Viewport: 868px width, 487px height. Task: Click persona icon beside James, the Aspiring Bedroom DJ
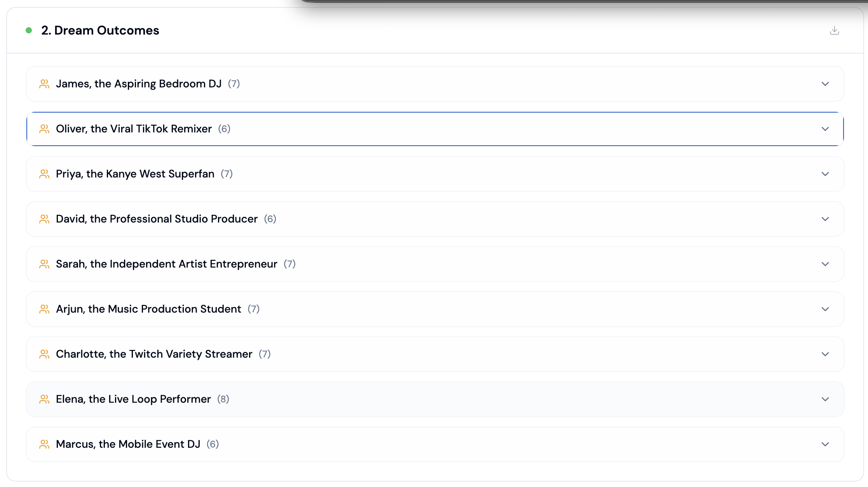(44, 84)
